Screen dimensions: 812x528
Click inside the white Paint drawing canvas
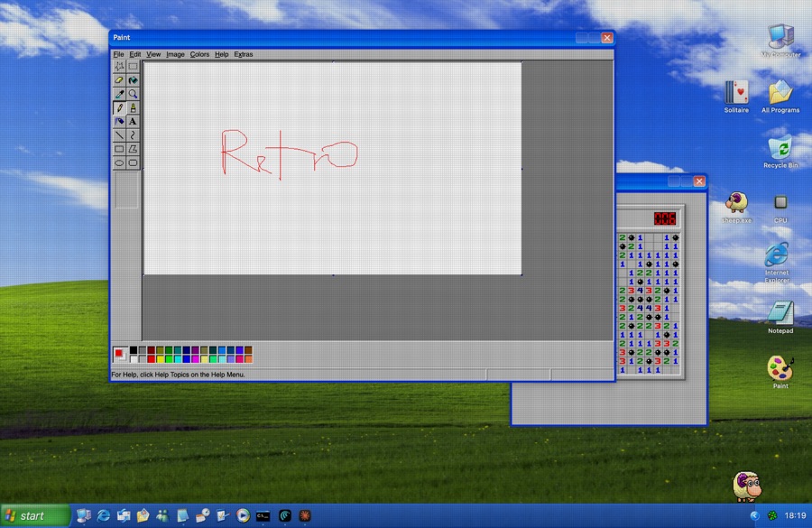[332, 169]
